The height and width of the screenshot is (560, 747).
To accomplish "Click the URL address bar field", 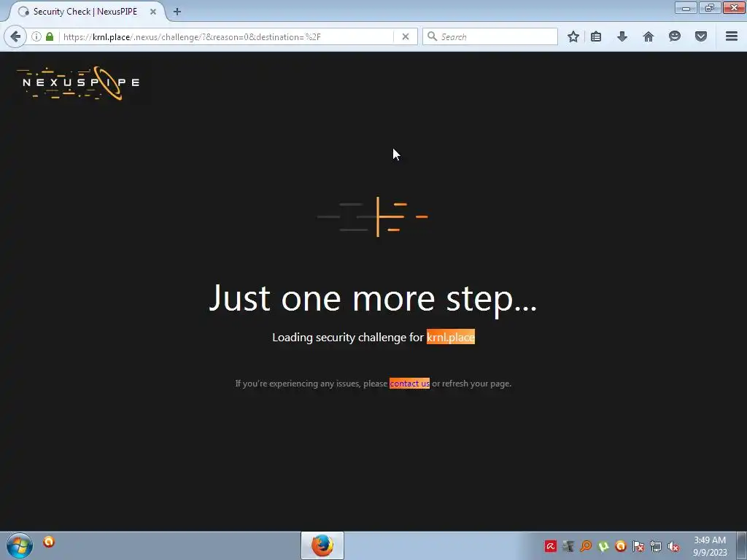I will tap(228, 36).
